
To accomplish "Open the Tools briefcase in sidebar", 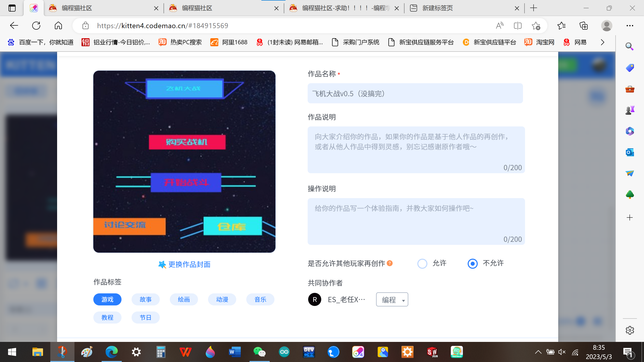I will [x=630, y=89].
